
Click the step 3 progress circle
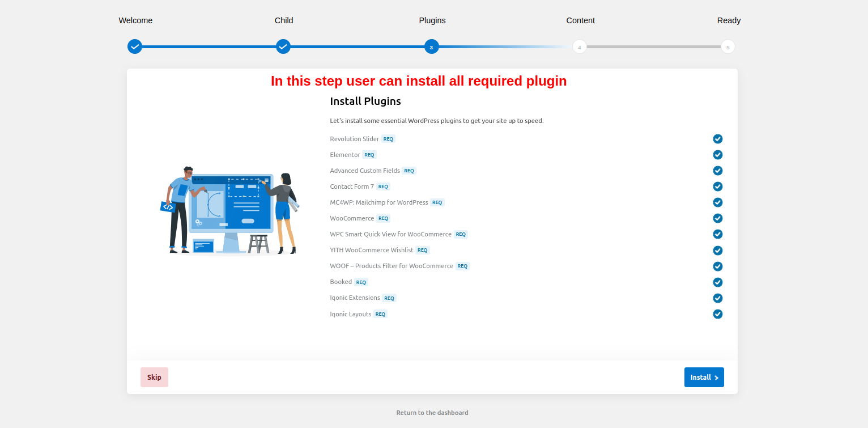pos(432,46)
